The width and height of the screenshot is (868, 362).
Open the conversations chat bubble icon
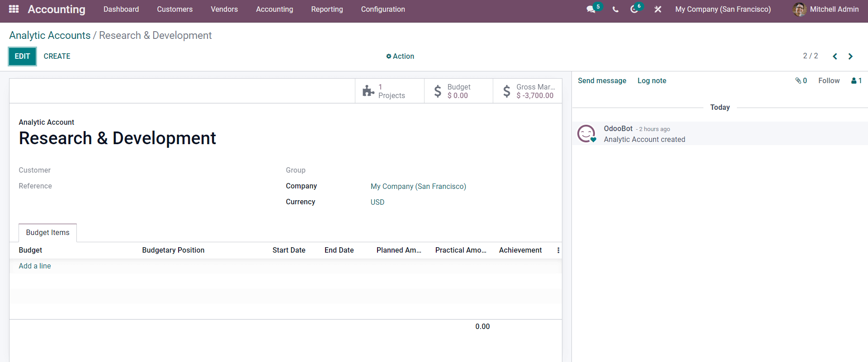pyautogui.click(x=591, y=9)
